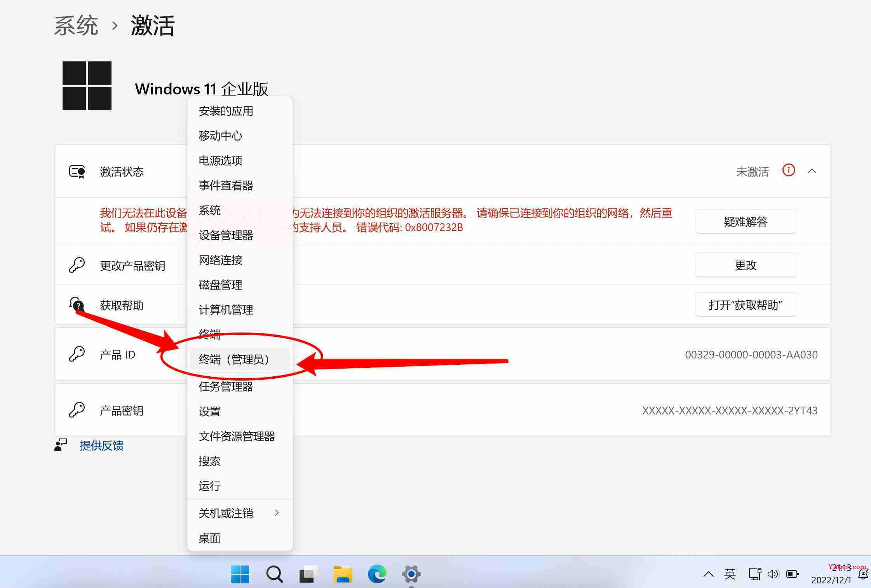Collapse the 激活状态 section chevron

click(x=812, y=171)
